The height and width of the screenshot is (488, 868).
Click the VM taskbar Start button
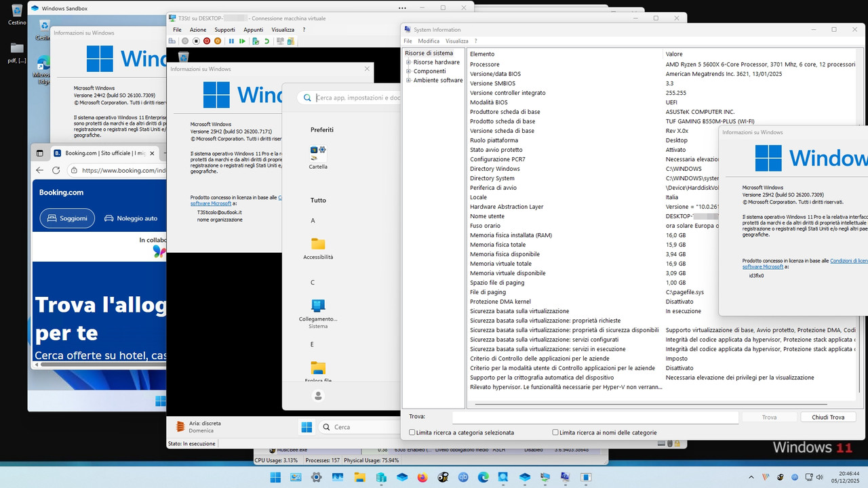pyautogui.click(x=307, y=427)
